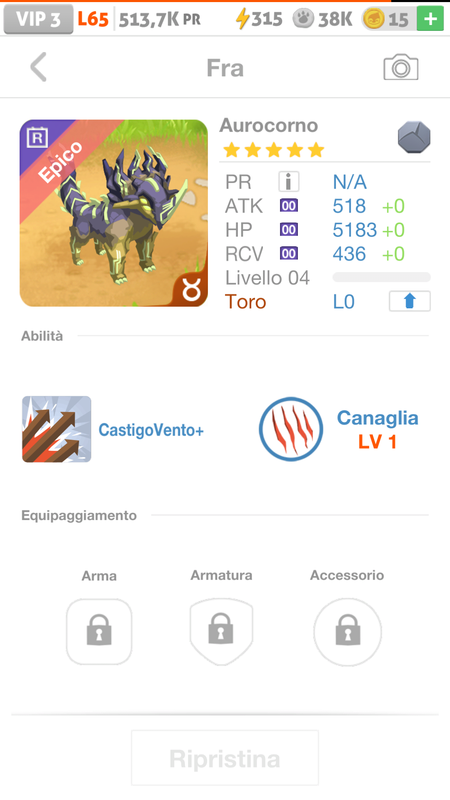Tap the Aurocorno monster portrait
The height and width of the screenshot is (800, 450).
(x=114, y=213)
